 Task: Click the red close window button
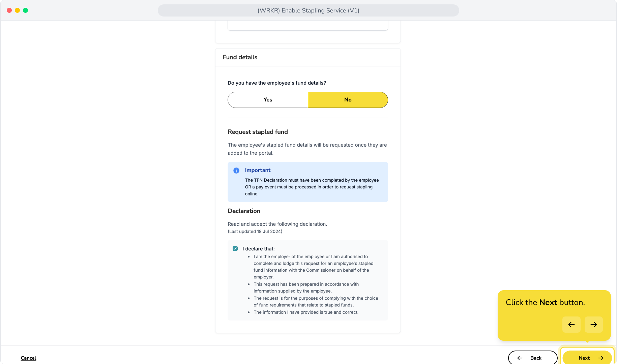point(9,10)
